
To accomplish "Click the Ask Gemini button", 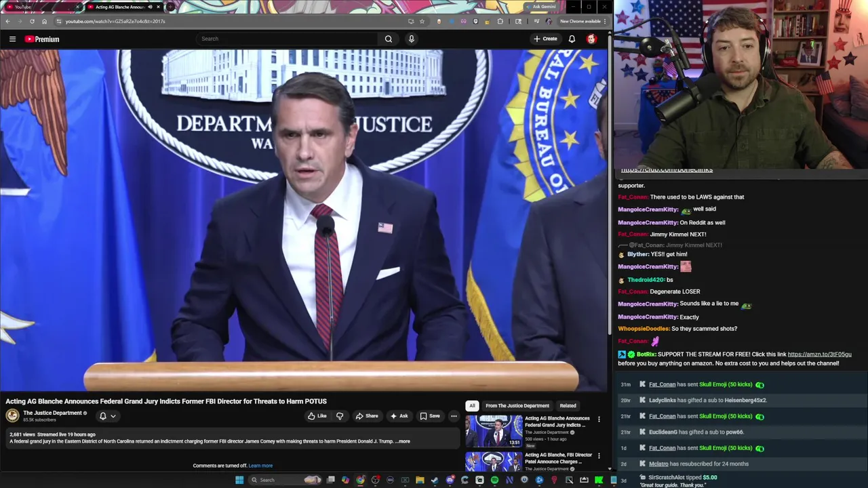I will (543, 7).
